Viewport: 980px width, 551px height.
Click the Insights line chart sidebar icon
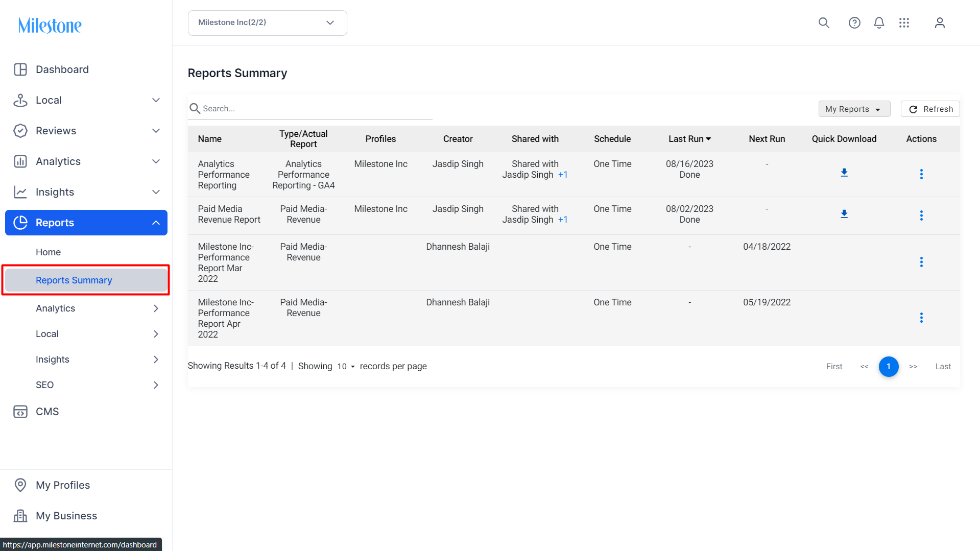[20, 192]
